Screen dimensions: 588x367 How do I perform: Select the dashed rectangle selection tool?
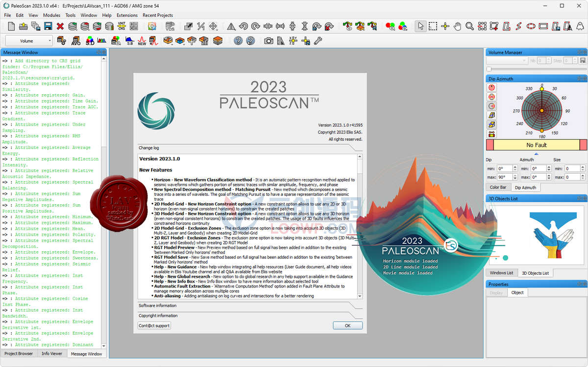pyautogui.click(x=433, y=26)
